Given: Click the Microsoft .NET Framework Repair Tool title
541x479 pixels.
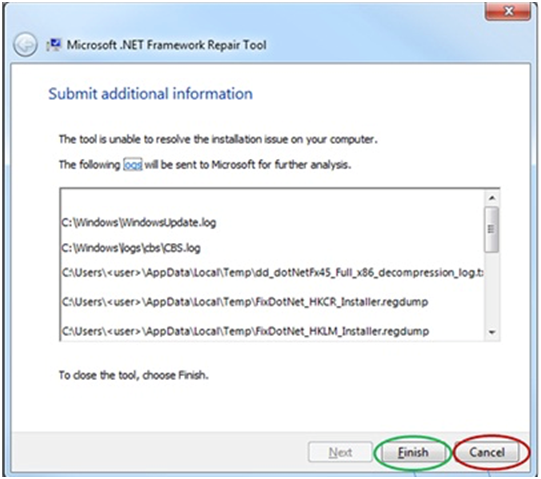Looking at the screenshot, I should point(166,45).
